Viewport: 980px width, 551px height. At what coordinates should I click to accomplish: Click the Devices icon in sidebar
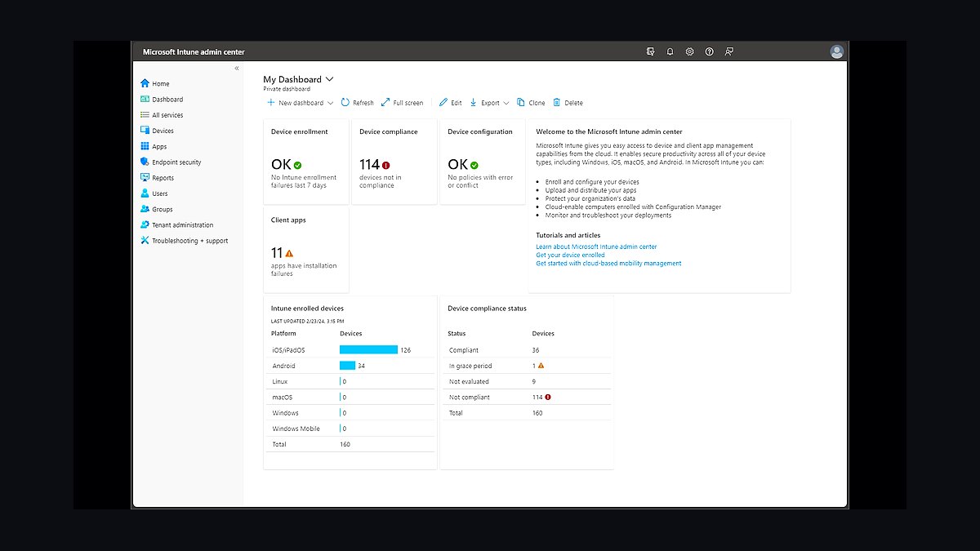pos(145,131)
